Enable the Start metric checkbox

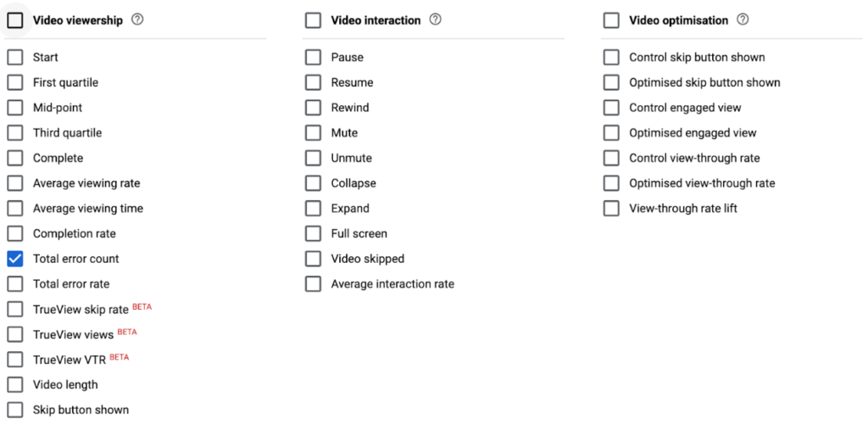click(15, 58)
